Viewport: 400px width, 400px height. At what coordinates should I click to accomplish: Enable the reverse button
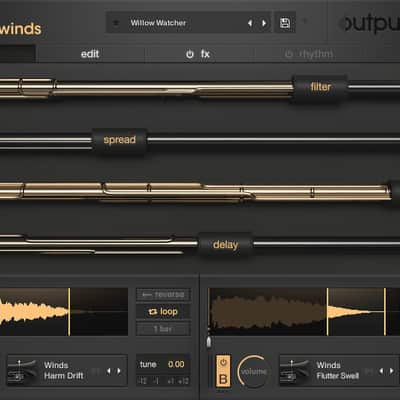pyautogui.click(x=163, y=295)
